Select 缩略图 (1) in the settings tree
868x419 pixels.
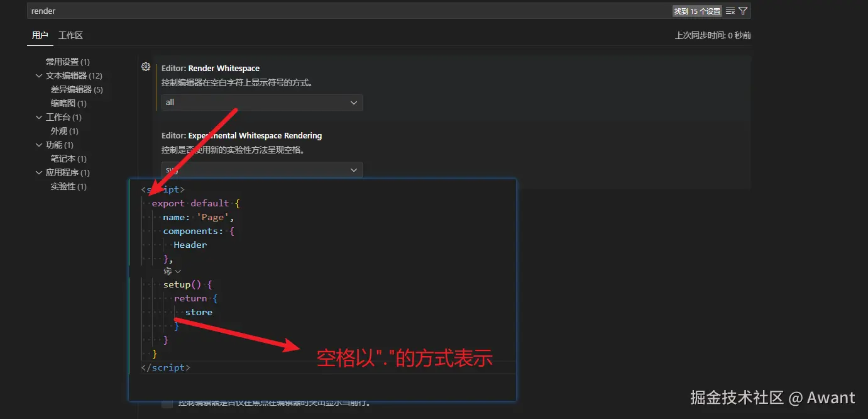tap(69, 103)
